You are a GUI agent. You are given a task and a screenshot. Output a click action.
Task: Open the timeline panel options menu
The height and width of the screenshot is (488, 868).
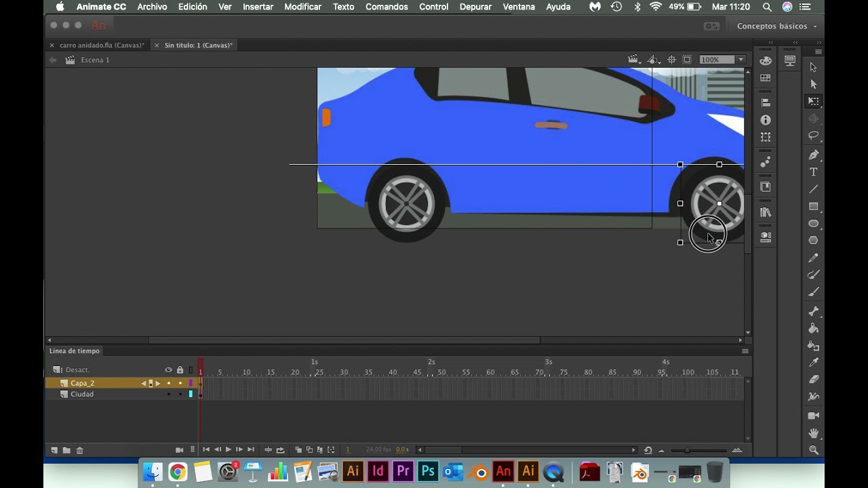[745, 351]
